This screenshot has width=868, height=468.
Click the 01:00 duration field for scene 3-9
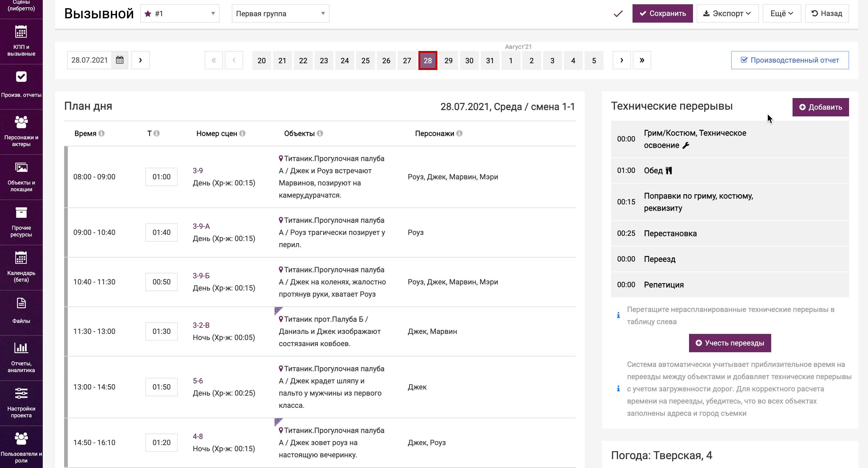tap(161, 177)
